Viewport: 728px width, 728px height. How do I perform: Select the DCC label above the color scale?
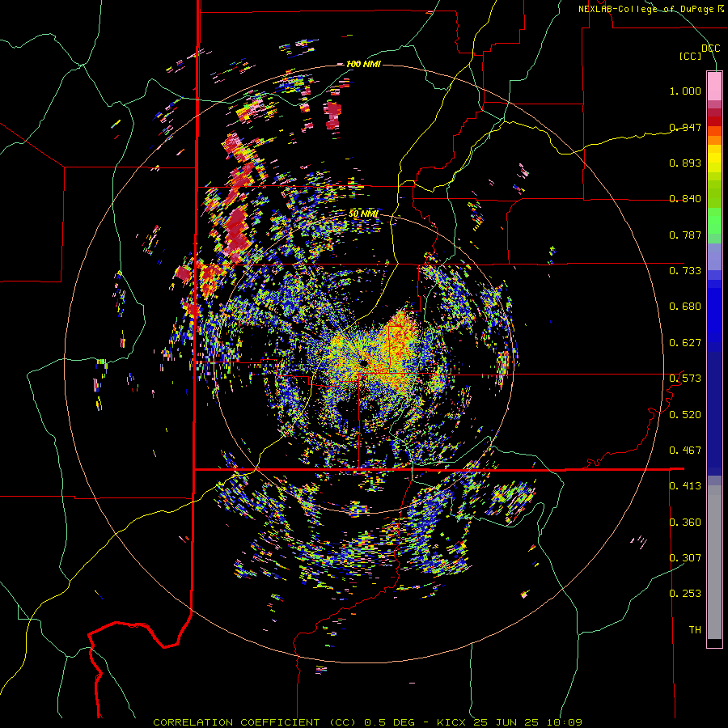coord(710,49)
